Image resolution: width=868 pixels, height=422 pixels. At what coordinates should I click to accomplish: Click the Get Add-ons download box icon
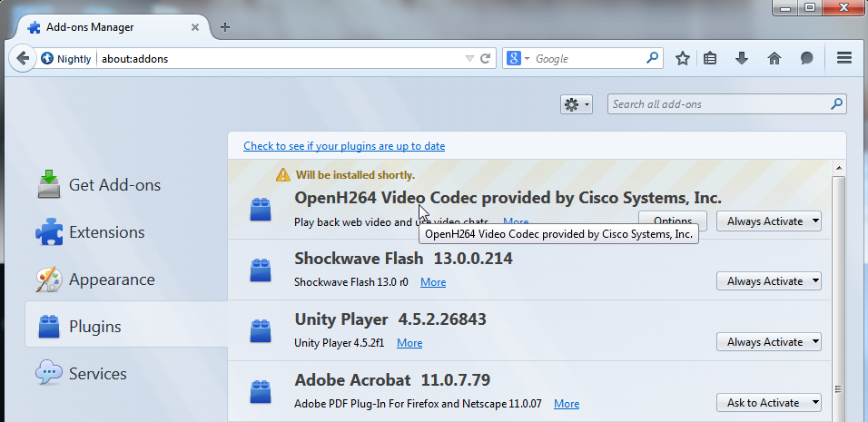[x=49, y=184]
